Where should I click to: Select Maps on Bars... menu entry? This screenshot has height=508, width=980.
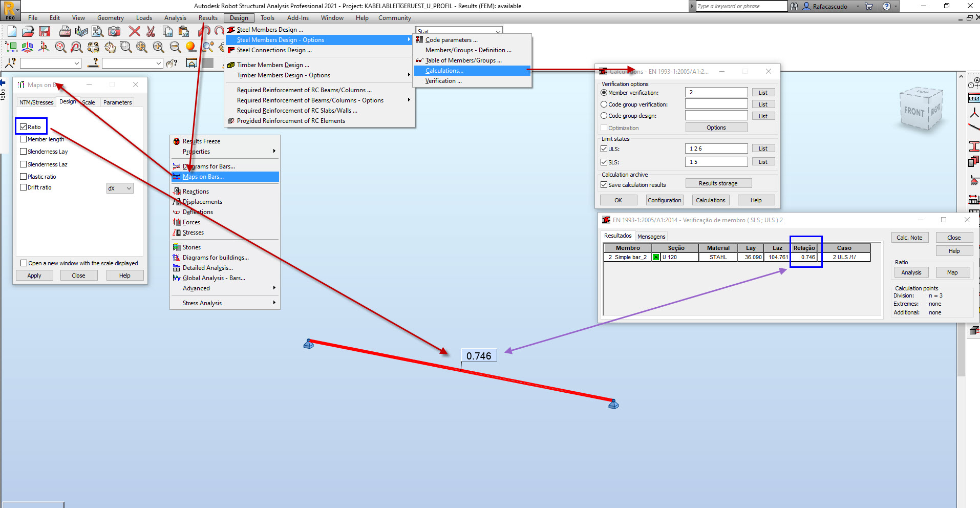click(x=225, y=177)
